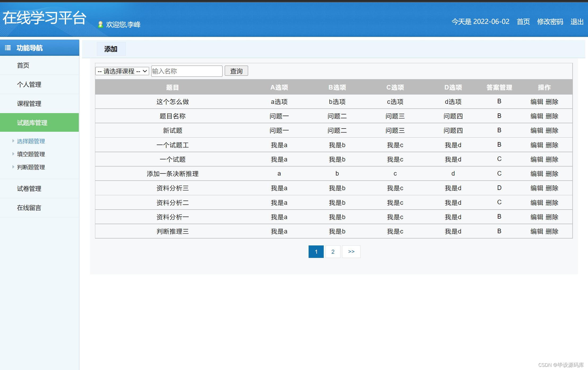Screen dimensions: 588x370
Task: Select the d选项 cell in first row
Action: tap(453, 102)
